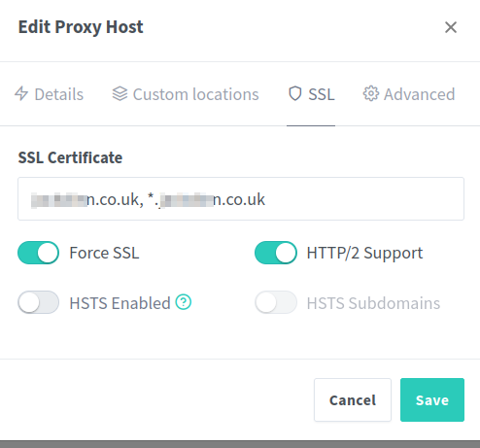Open the SSL Certificate dropdown

[241, 198]
